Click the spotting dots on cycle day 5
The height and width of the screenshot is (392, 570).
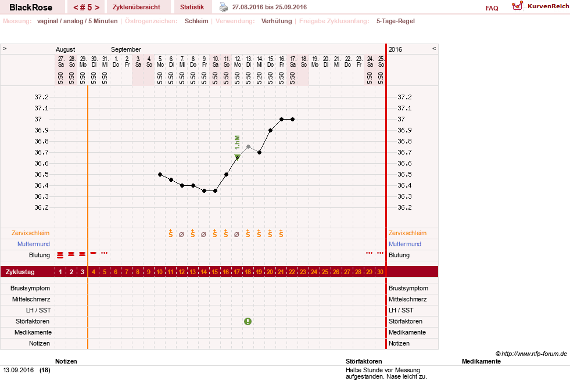pyautogui.click(x=105, y=253)
